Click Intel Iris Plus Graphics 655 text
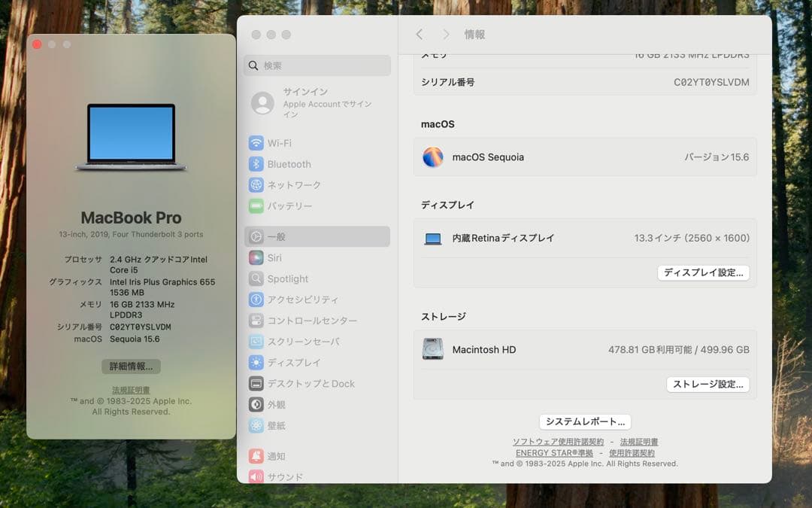The width and height of the screenshot is (812, 508). point(162,282)
